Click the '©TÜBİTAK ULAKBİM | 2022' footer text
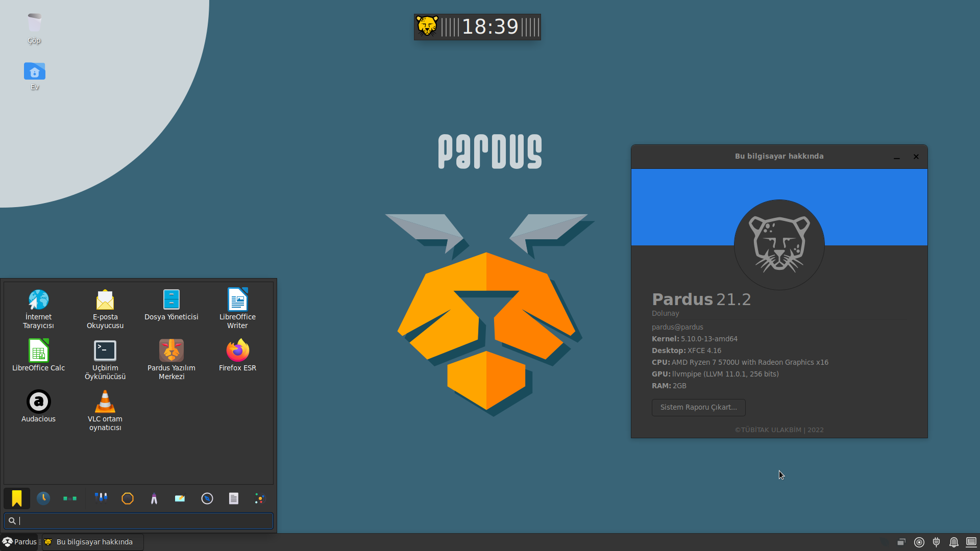Screen dimensions: 980x551 click(x=779, y=430)
